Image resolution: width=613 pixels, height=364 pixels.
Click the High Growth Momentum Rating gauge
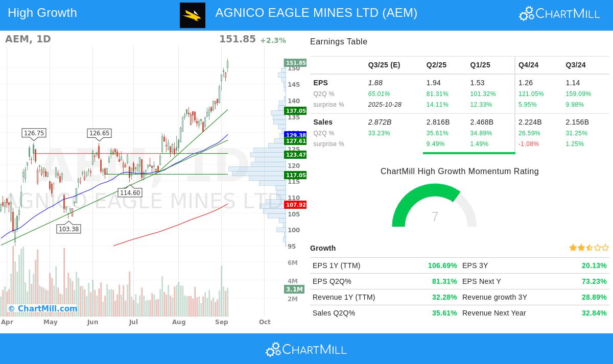click(434, 205)
